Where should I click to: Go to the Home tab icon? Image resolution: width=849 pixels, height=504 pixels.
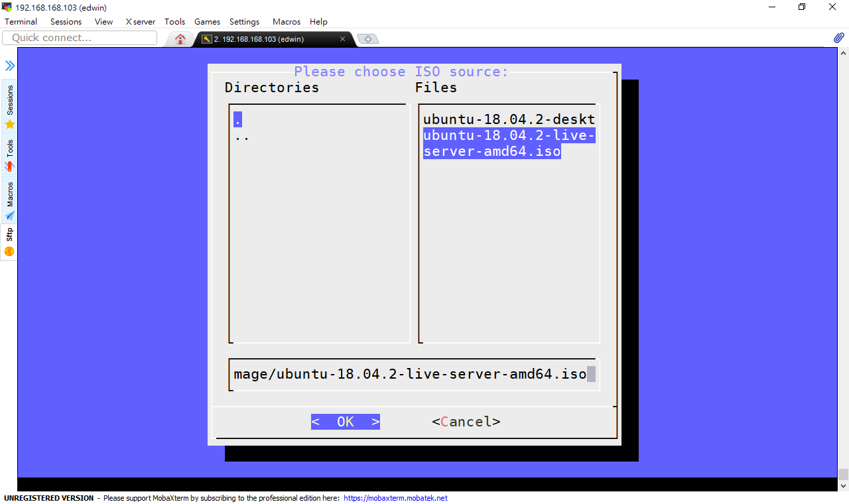(180, 39)
